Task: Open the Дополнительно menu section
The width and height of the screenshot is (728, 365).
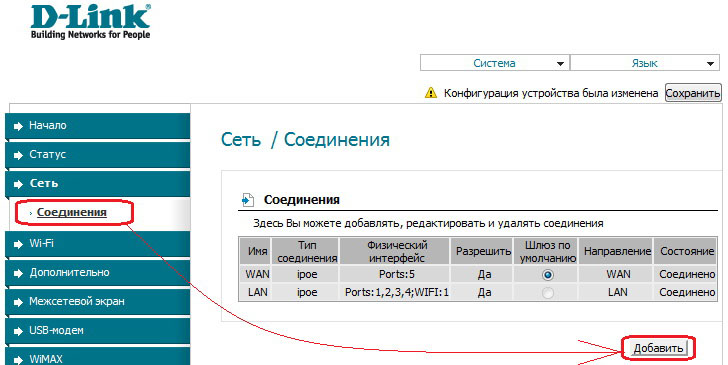Action: [x=98, y=273]
